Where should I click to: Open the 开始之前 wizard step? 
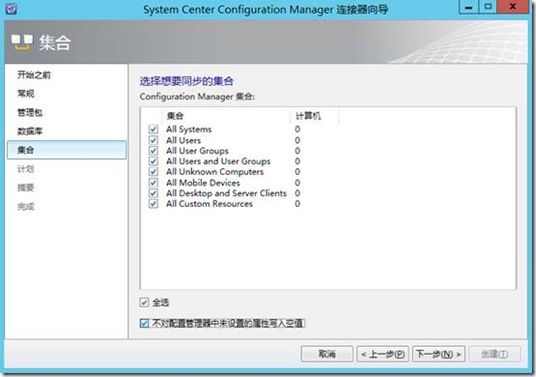34,75
